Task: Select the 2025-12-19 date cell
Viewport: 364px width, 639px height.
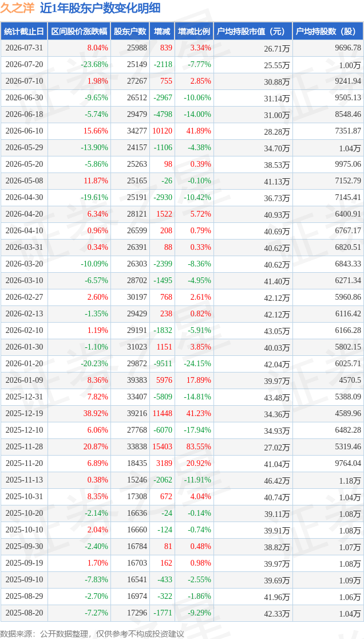Action: click(x=24, y=414)
